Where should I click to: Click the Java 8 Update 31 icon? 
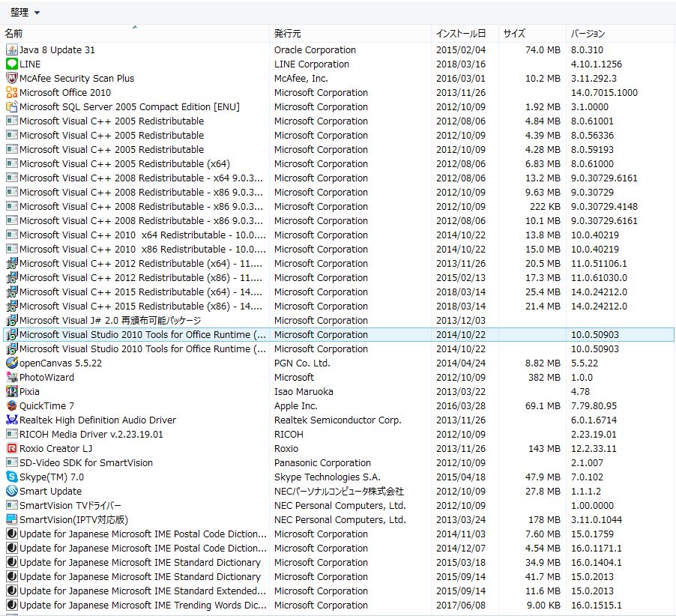12,50
